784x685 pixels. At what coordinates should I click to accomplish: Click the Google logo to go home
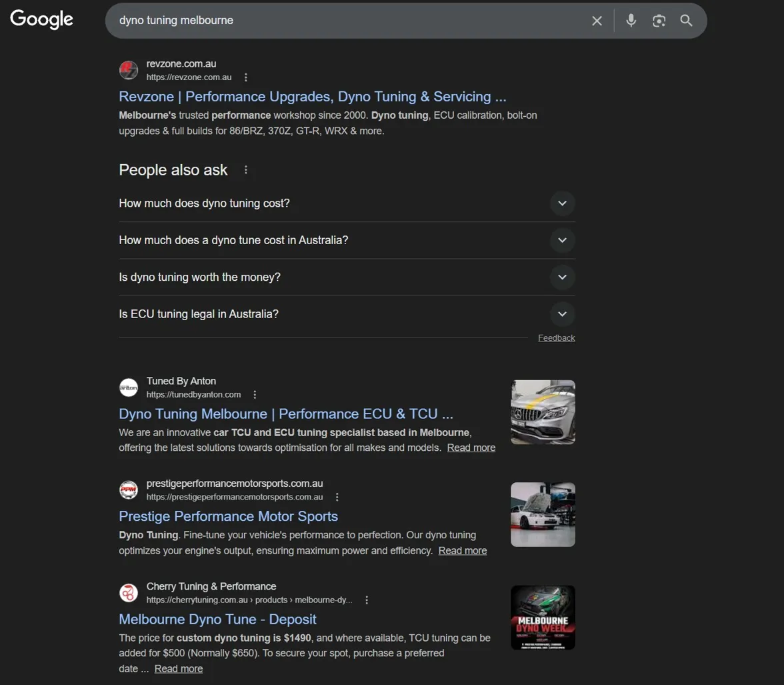click(41, 19)
